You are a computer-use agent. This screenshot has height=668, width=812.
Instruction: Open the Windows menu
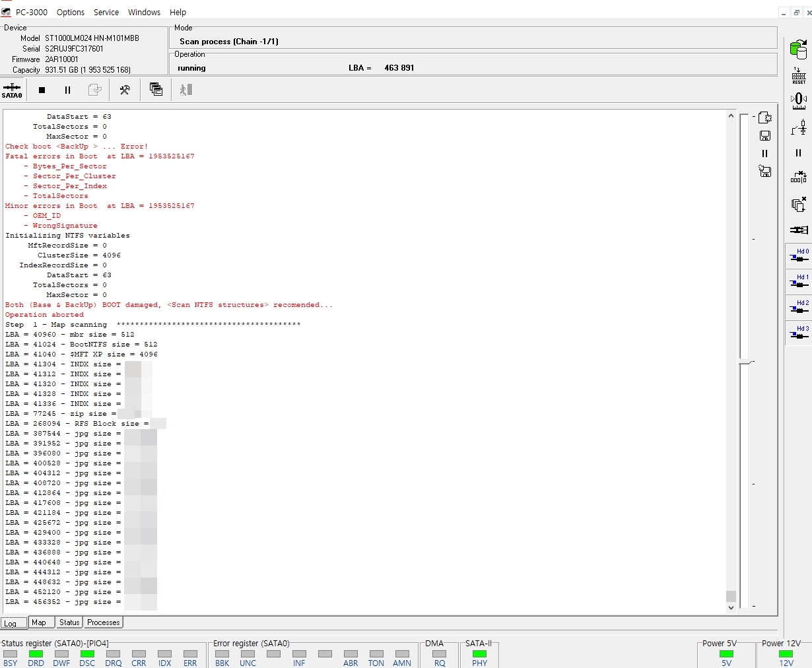point(144,12)
